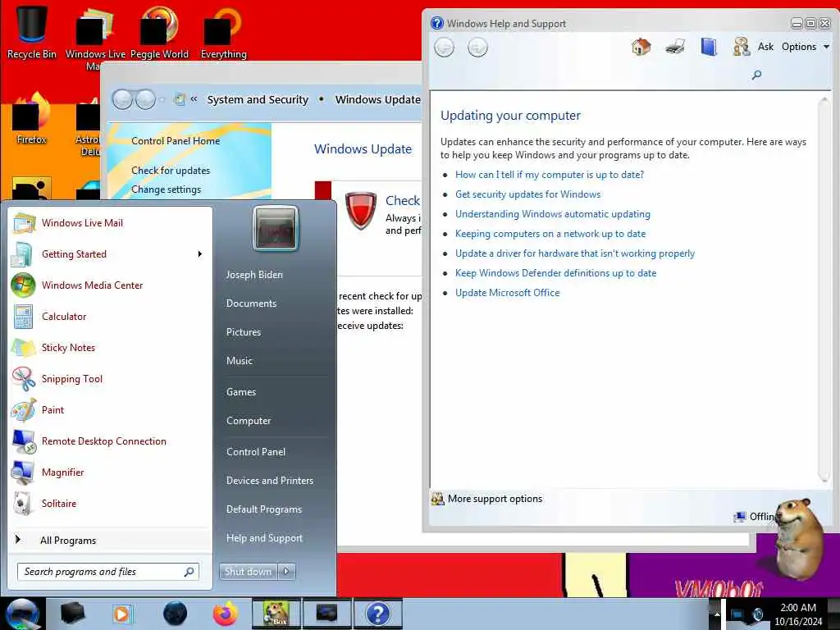Image resolution: width=840 pixels, height=630 pixels.
Task: Click the Help search magnifier icon
Action: pos(756,75)
